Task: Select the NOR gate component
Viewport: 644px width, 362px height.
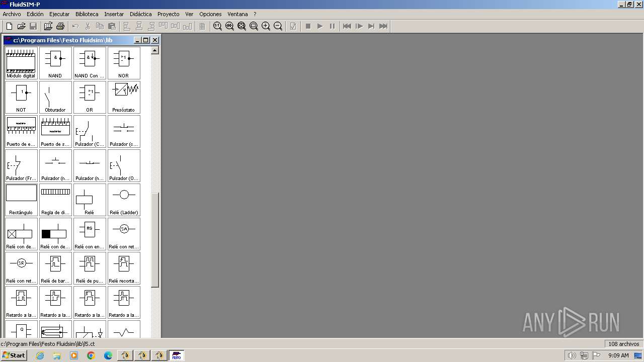Action: click(x=124, y=63)
